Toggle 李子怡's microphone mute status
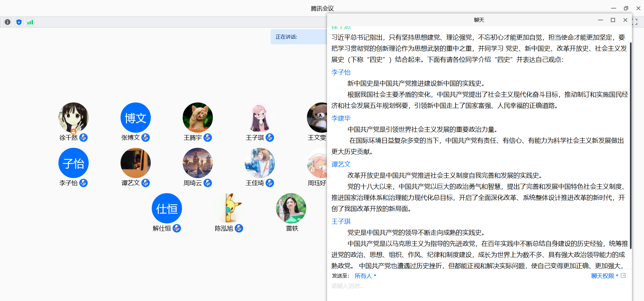Image resolution: width=644 pixels, height=301 pixels. click(x=84, y=183)
